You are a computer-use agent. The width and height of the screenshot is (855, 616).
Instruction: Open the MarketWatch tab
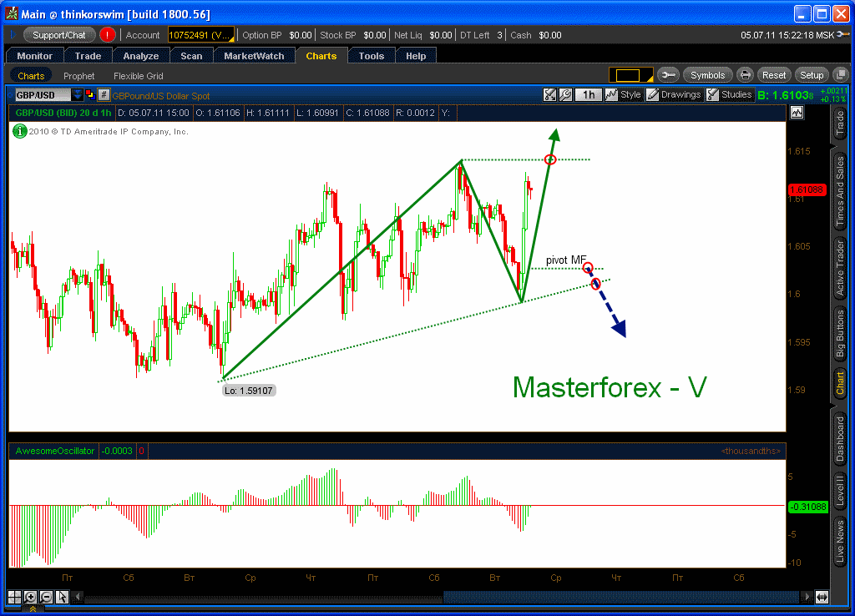pyautogui.click(x=254, y=56)
